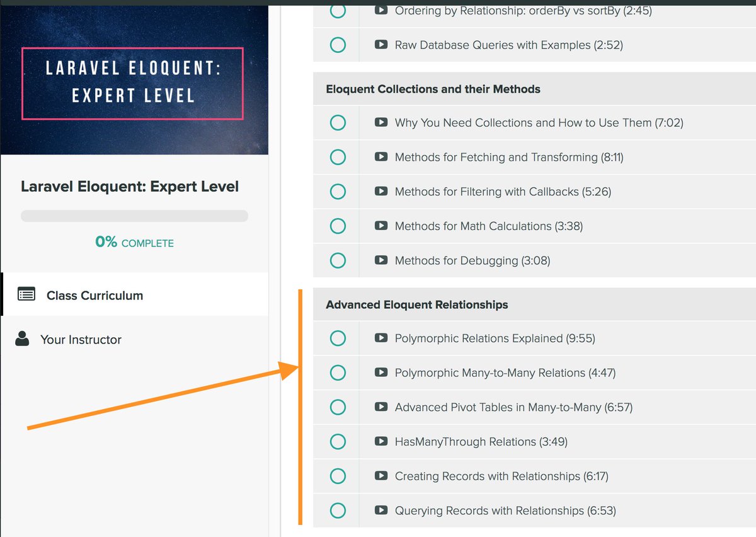The image size is (756, 537).
Task: Click video icon beside Polymorphic Relations Explained
Action: click(x=381, y=338)
